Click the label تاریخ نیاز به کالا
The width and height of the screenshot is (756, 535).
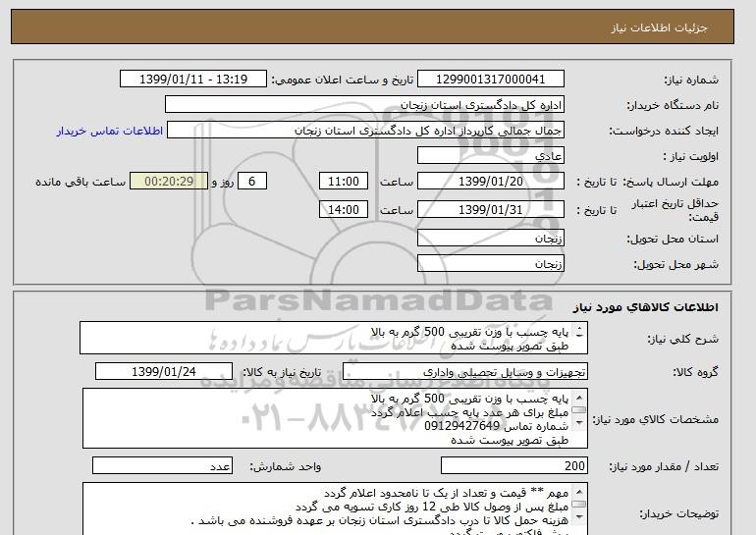point(282,372)
